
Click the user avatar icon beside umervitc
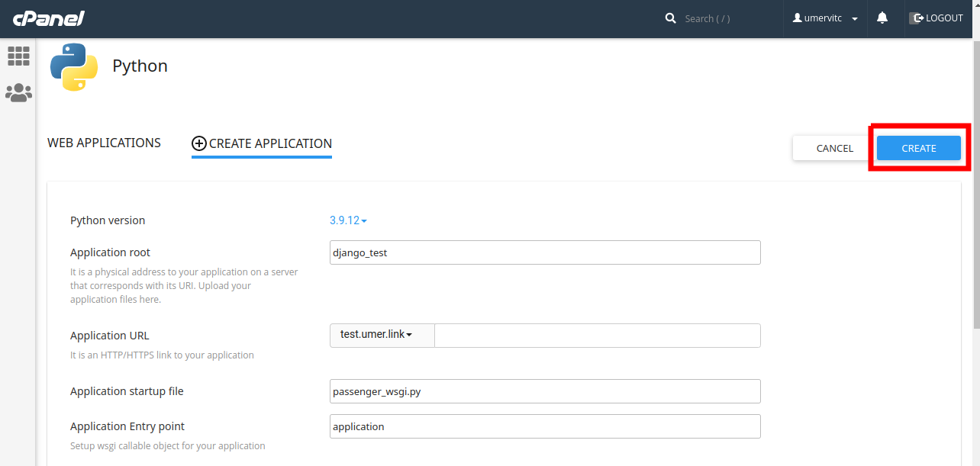[798, 18]
